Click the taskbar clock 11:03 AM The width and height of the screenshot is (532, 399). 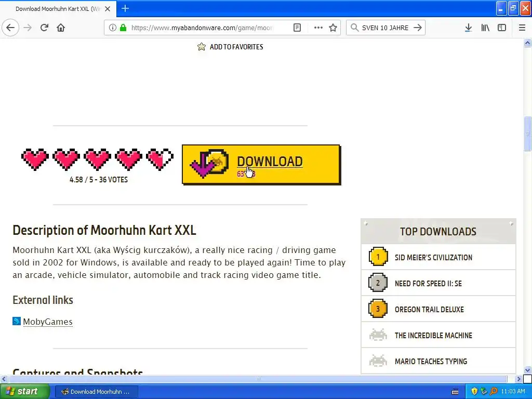point(513,392)
